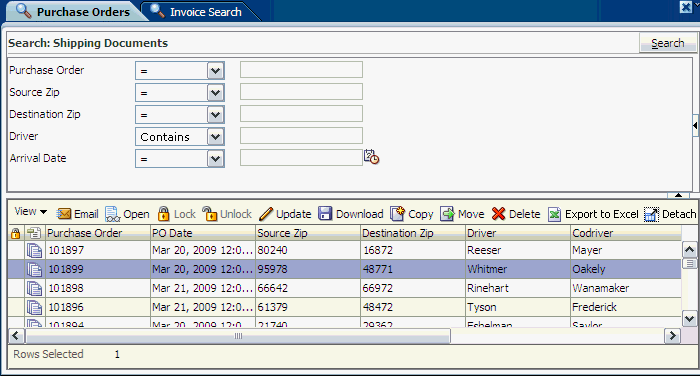Sort by Purchase Order column header
Screen dimensions: 700x376
98,233
